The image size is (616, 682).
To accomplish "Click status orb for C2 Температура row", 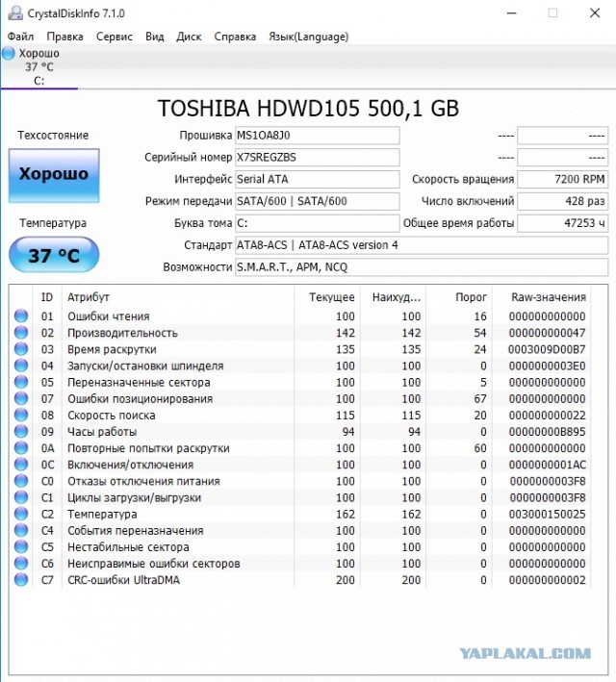I will (x=21, y=514).
